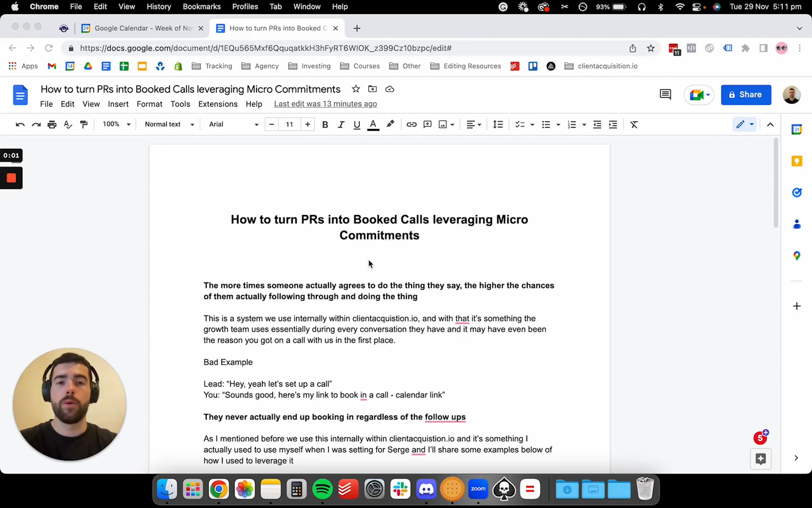Star this document title
The image size is (812, 508).
click(355, 89)
